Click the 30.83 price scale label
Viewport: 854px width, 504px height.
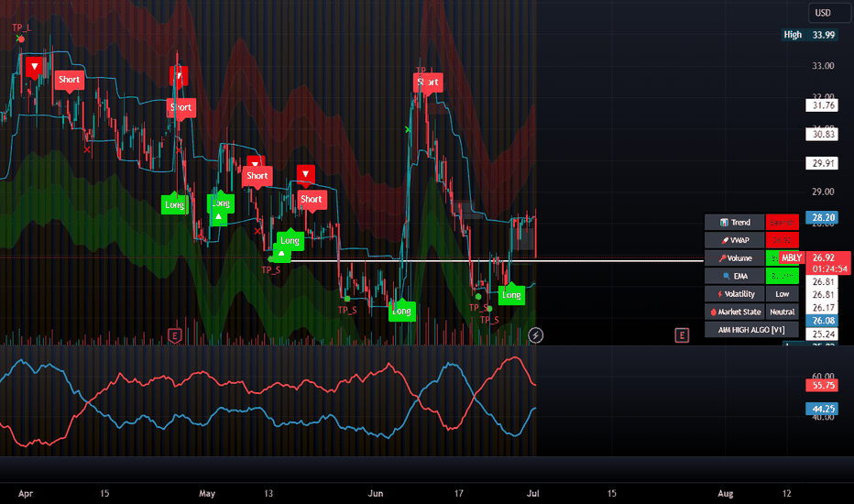822,134
